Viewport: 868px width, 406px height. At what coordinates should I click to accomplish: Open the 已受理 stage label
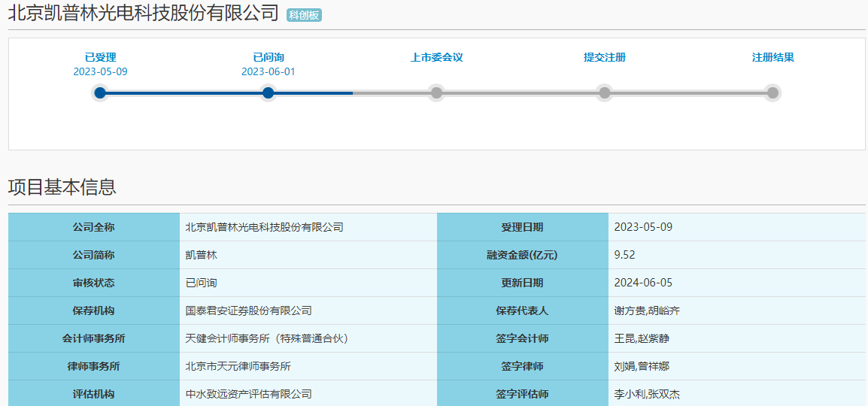(100, 57)
